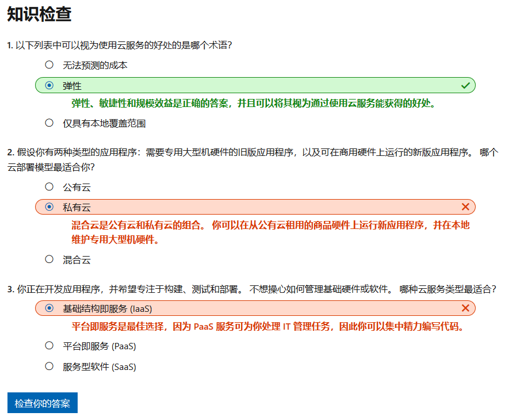Click the red X beside 私有云

pos(465,207)
